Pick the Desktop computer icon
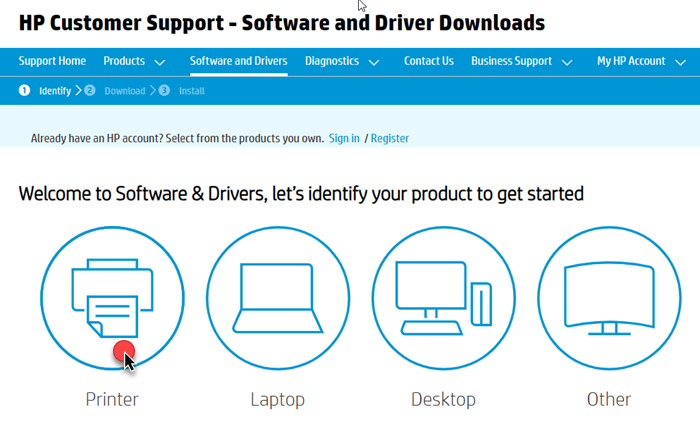700x431 pixels. click(444, 298)
